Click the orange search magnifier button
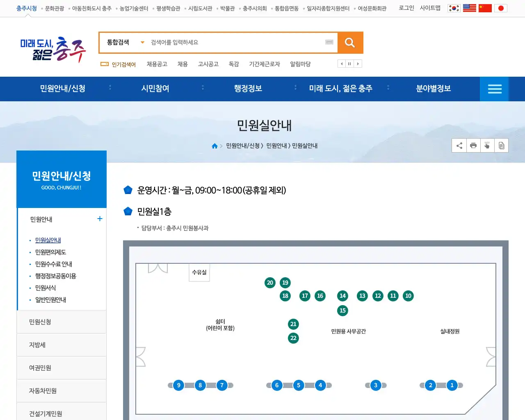The width and height of the screenshot is (525, 420). [350, 43]
